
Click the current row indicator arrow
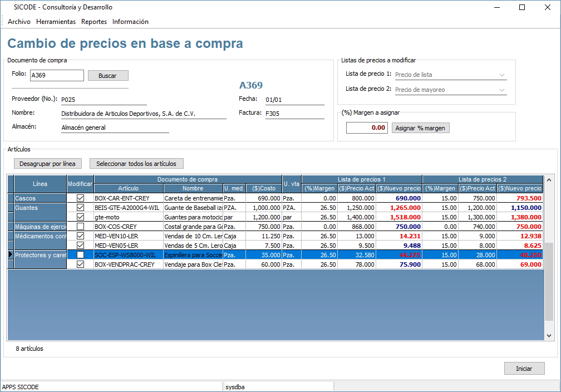pyautogui.click(x=10, y=255)
